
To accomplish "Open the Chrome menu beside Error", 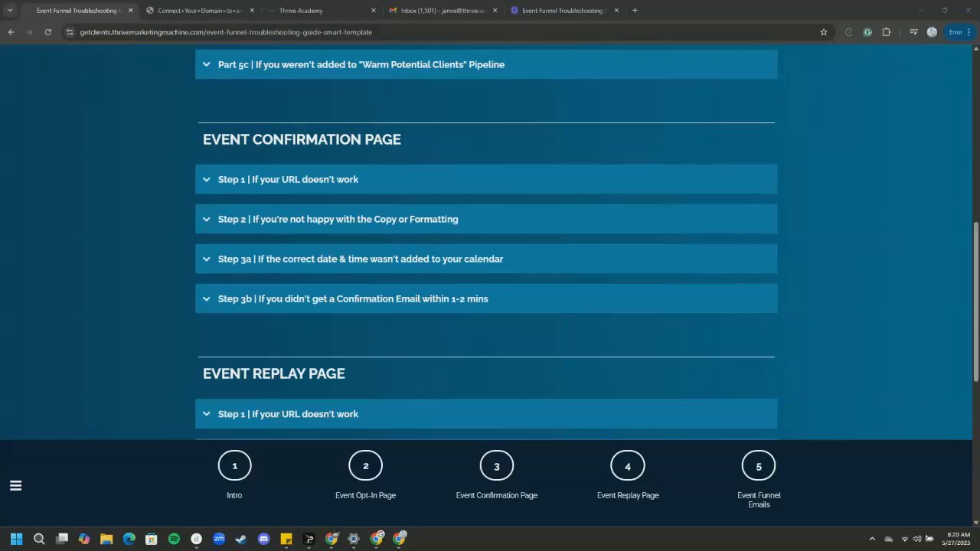I will pos(969,32).
